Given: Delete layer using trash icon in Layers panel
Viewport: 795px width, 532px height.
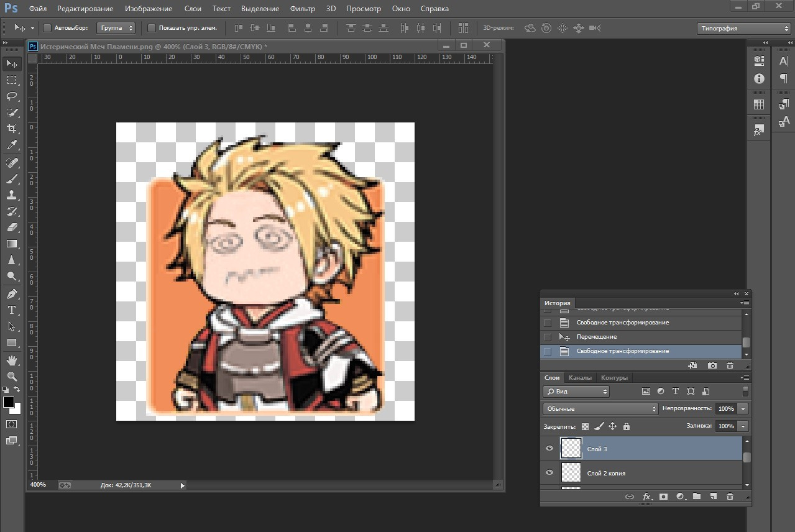Looking at the screenshot, I should click(x=730, y=497).
